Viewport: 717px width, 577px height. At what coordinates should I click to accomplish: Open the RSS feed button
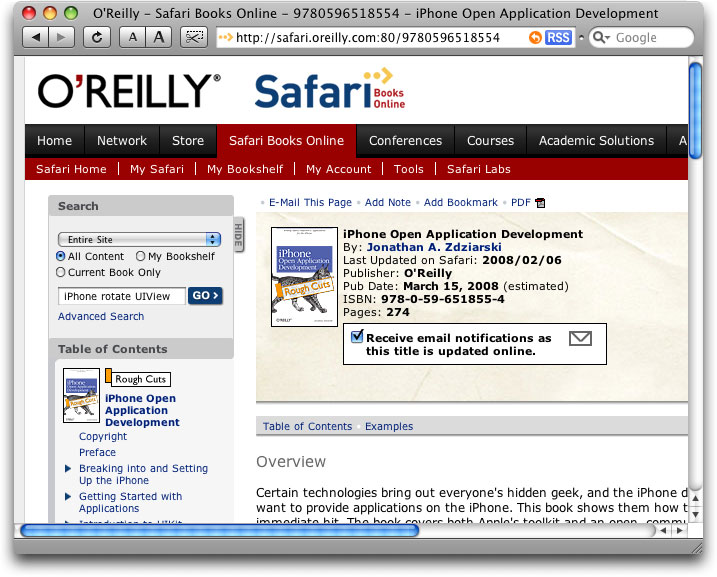558,37
